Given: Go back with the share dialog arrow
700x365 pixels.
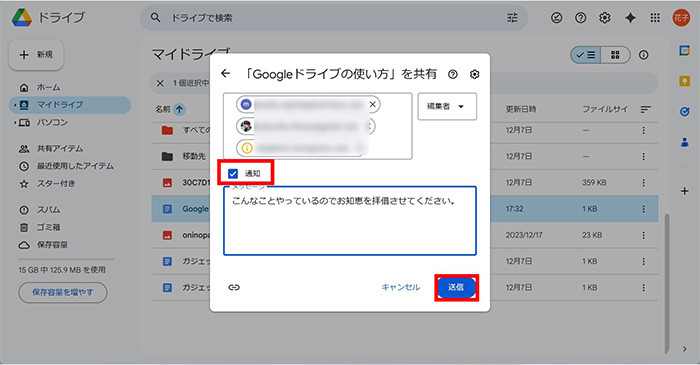Looking at the screenshot, I should pyautogui.click(x=225, y=74).
